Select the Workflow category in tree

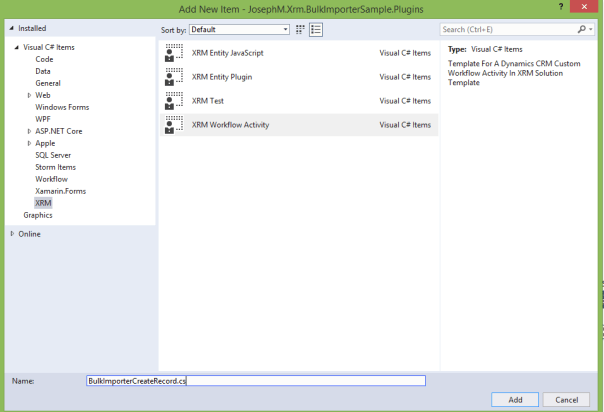tap(51, 179)
